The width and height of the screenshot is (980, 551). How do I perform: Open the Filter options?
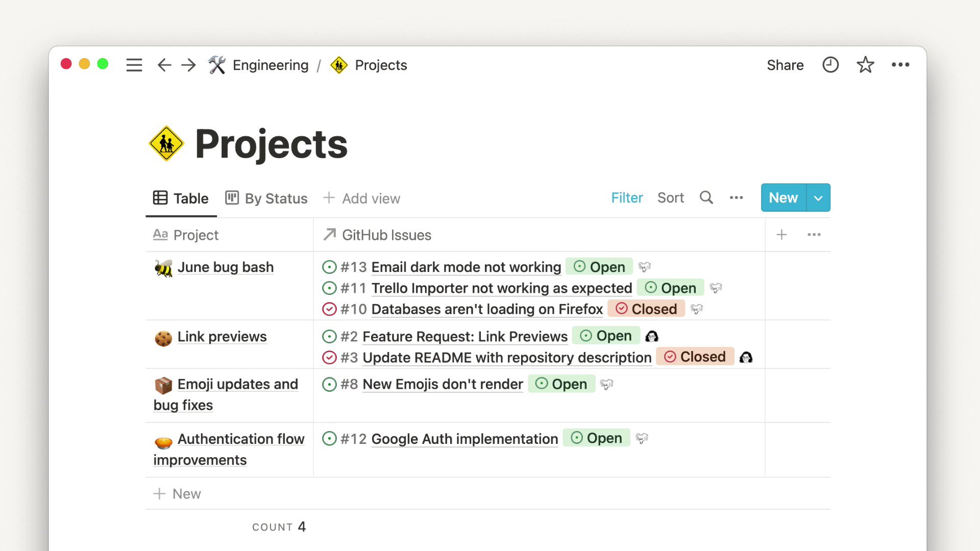pyautogui.click(x=627, y=198)
